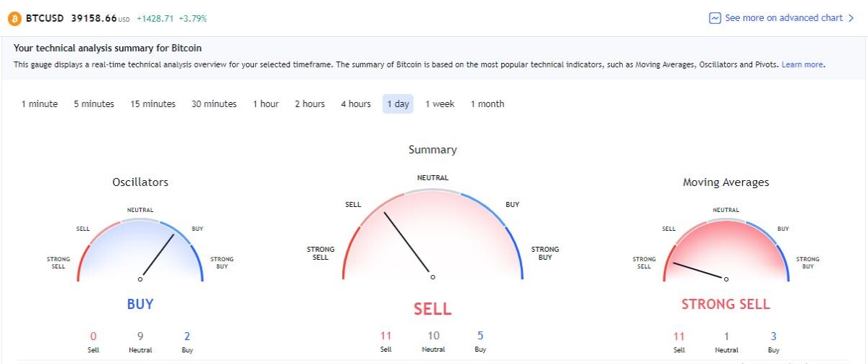Switch to 15 minutes timeframe

(x=153, y=104)
